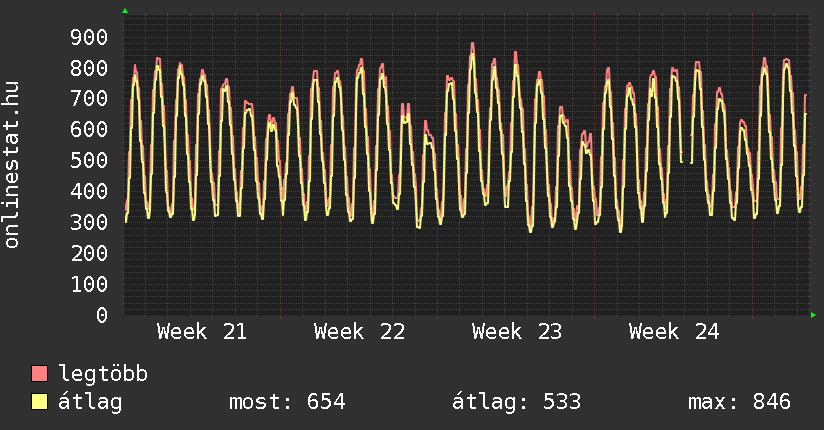Click the 100 y-axis tick label
This screenshot has width=824, height=430.
click(89, 284)
